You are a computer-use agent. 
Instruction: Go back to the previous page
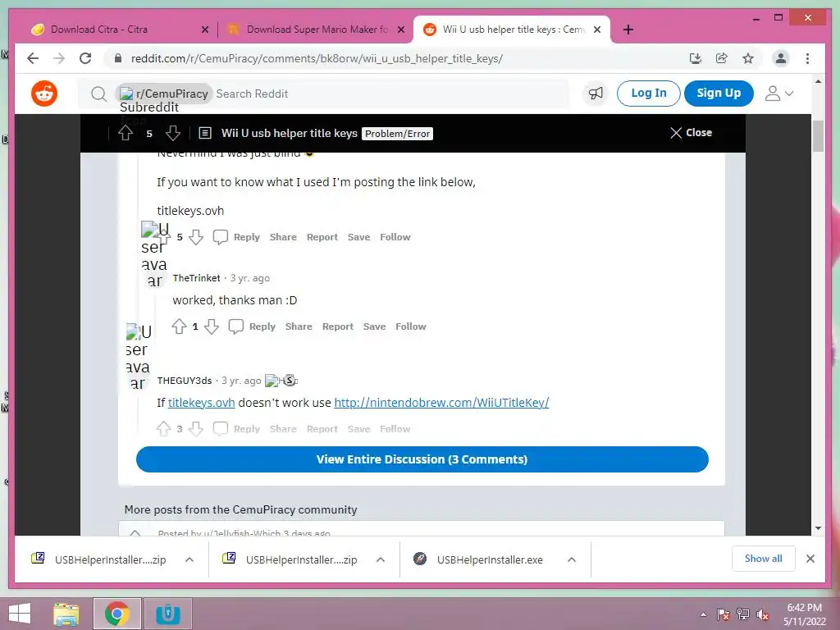pyautogui.click(x=33, y=58)
